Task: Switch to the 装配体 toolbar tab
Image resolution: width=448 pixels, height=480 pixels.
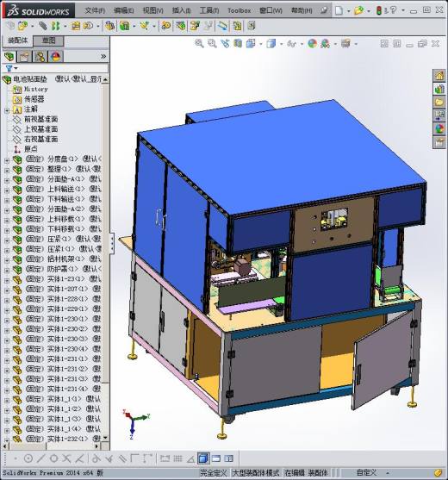Action: tap(17, 41)
